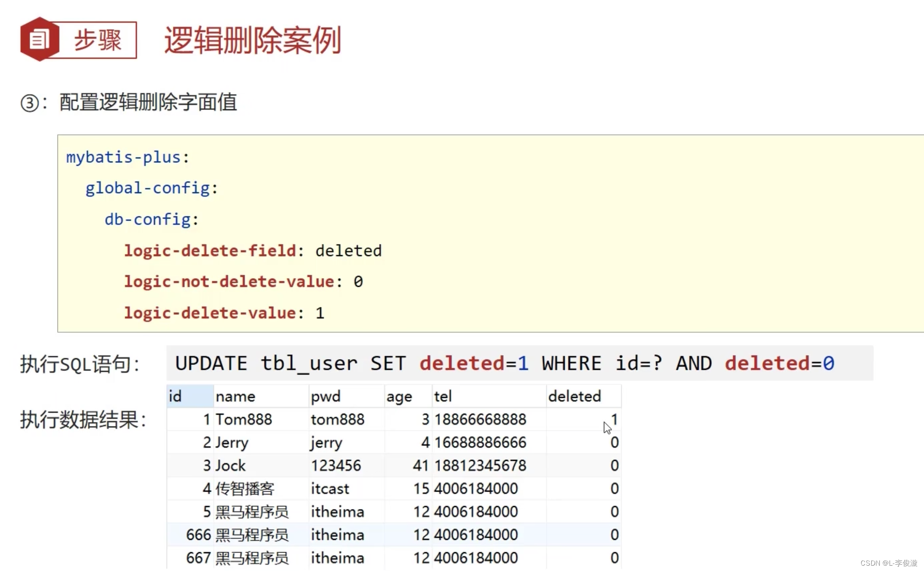The image size is (924, 571).
Task: Select the age column header
Action: 408,396
